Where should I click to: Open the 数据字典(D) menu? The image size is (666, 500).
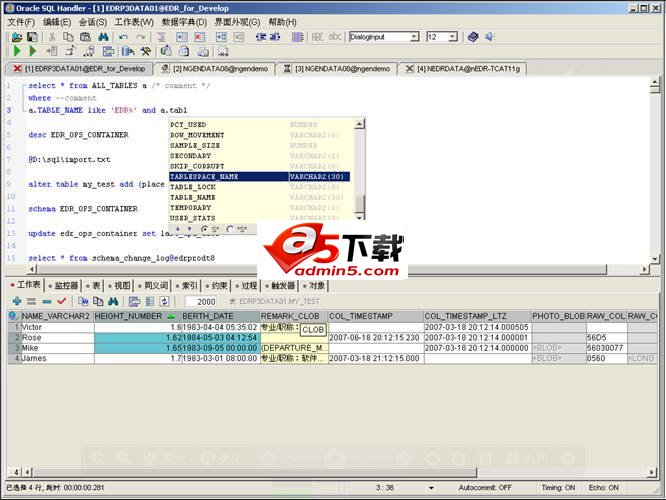[x=184, y=22]
